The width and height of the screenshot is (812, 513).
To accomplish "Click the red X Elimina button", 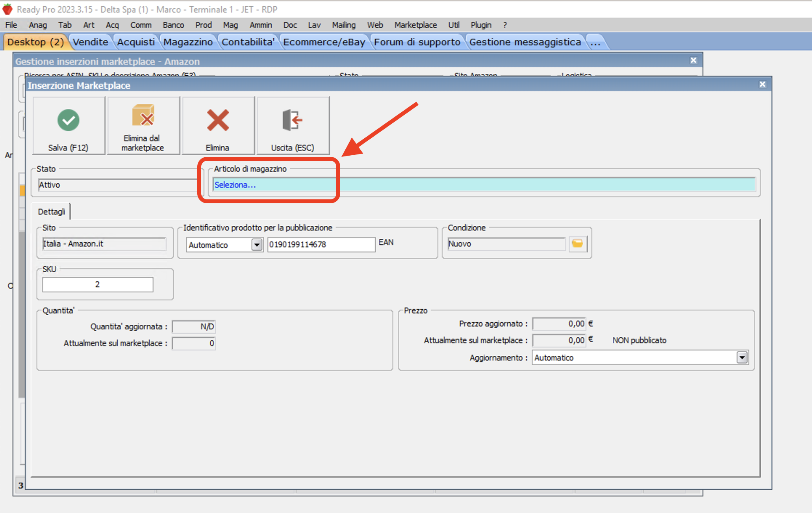I will [218, 126].
